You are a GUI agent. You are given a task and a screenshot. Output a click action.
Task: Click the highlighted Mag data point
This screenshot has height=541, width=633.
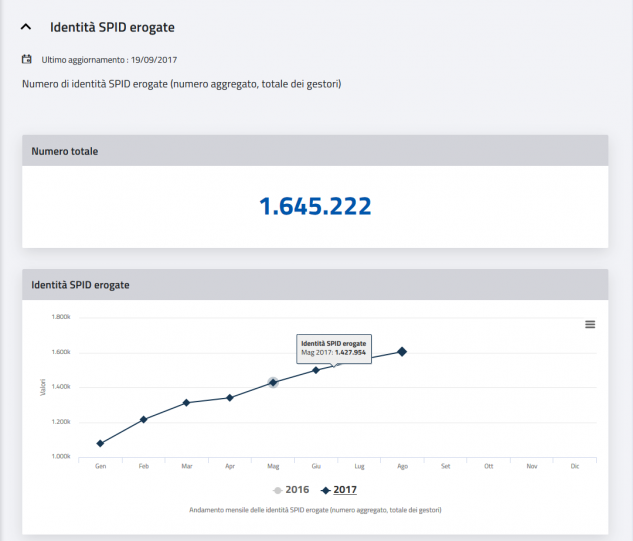(273, 382)
